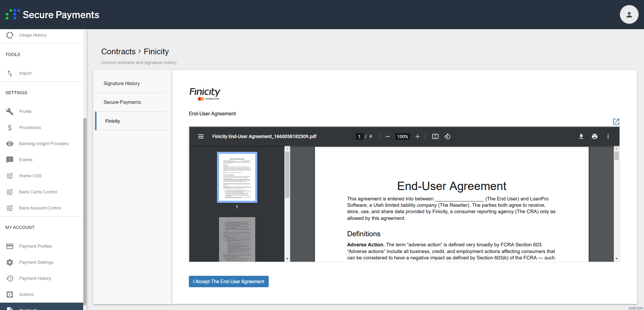Click the Finicity mastercard logo
This screenshot has width=644, height=310.
205,94
